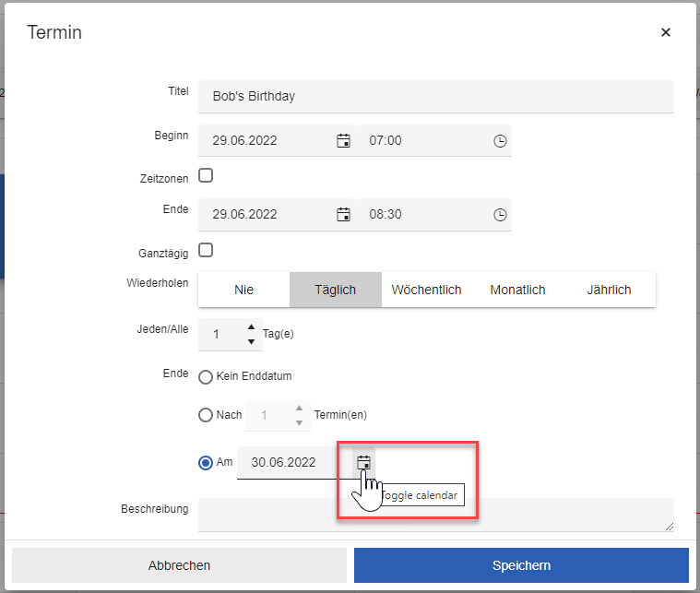The image size is (700, 593).
Task: Open the Ende date calendar picker
Action: tap(343, 214)
